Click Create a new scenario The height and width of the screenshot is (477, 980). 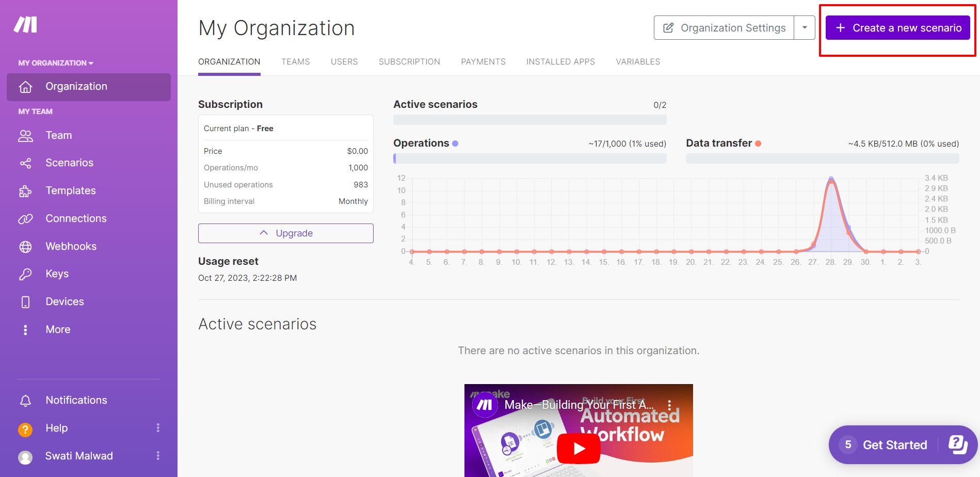[x=898, y=28]
